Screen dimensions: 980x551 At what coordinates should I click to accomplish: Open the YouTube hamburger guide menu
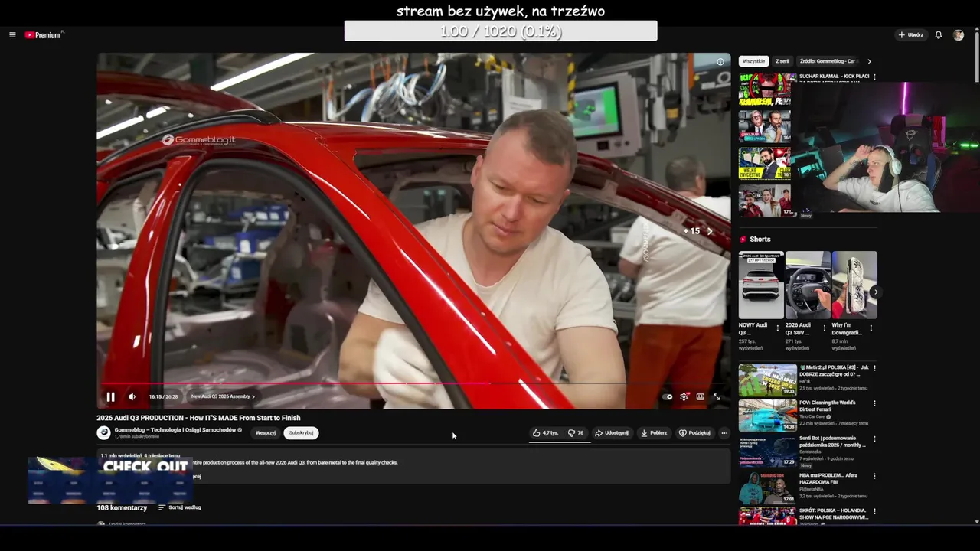click(12, 35)
